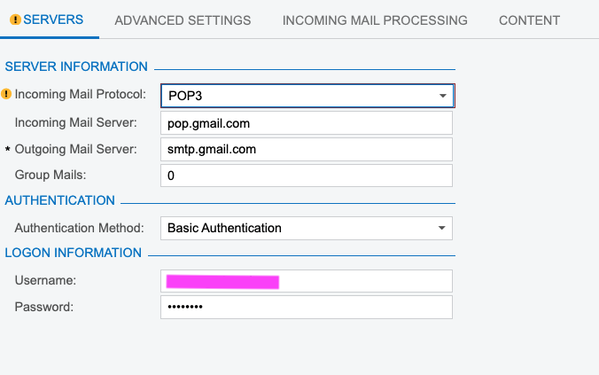Click the Logon Information section header
Image resolution: width=599 pixels, height=375 pixels.
73,253
